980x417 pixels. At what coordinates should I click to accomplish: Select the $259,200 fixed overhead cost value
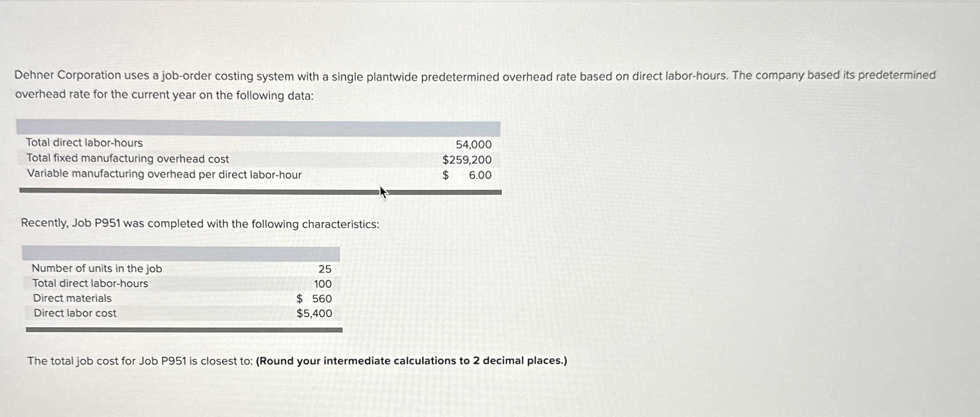click(467, 160)
